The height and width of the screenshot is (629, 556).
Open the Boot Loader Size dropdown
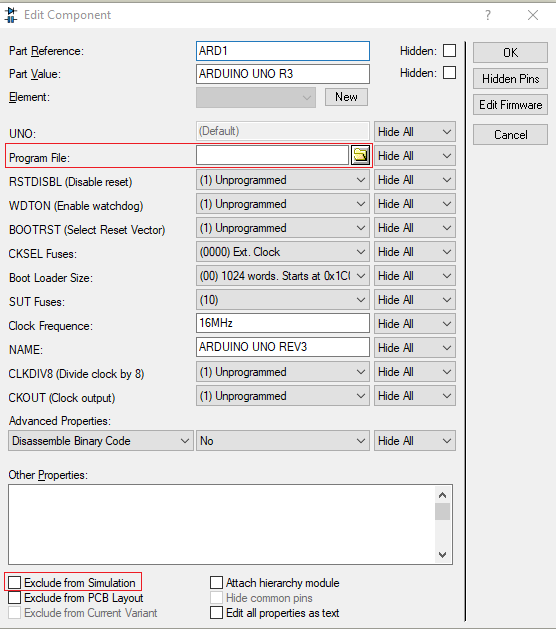(x=283, y=276)
